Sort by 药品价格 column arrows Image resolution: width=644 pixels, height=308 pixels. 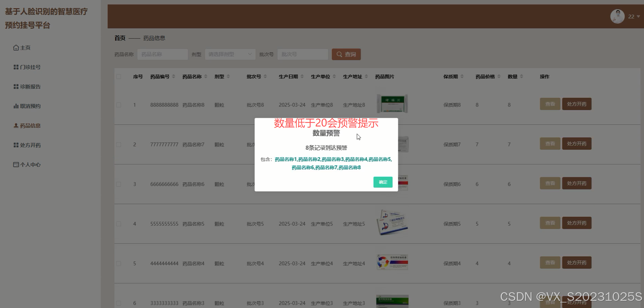click(x=499, y=77)
